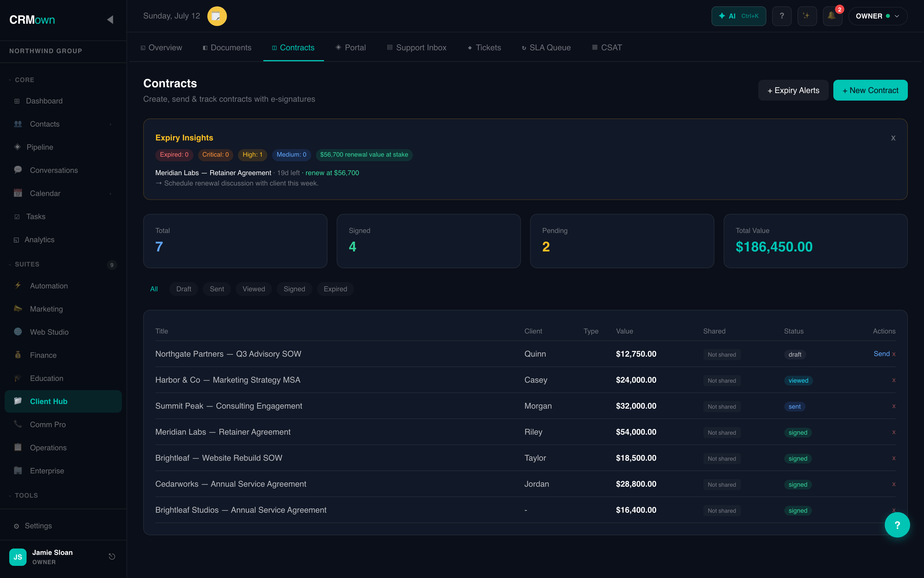924x578 pixels.
Task: Click the Total Value card
Action: tap(815, 241)
